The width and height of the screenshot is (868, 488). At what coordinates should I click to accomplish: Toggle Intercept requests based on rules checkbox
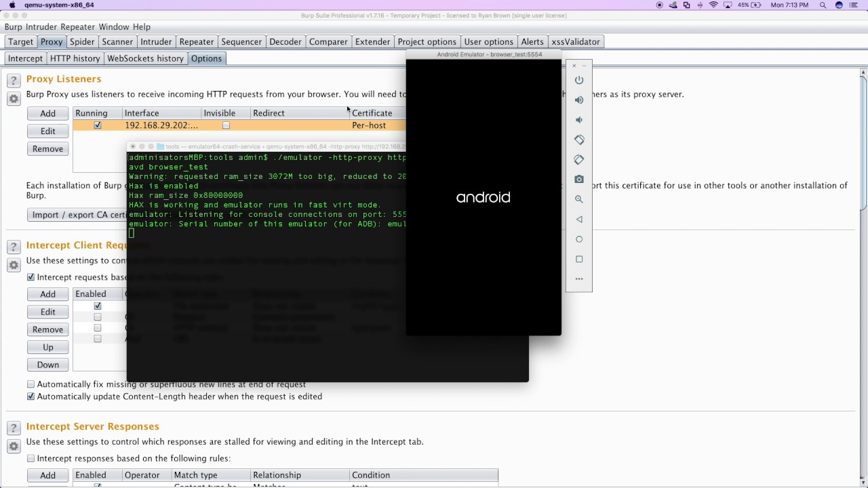31,277
